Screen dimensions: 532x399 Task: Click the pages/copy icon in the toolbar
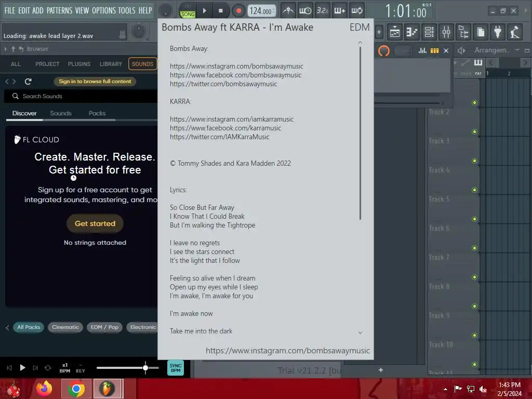click(481, 32)
